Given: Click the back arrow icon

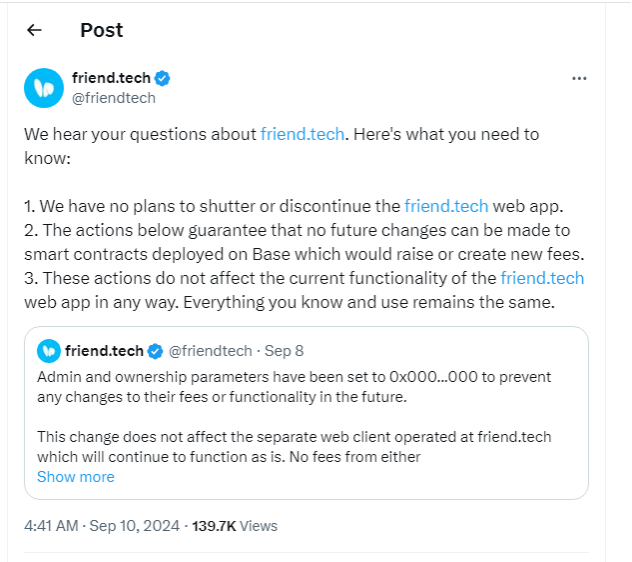Looking at the screenshot, I should [x=34, y=30].
